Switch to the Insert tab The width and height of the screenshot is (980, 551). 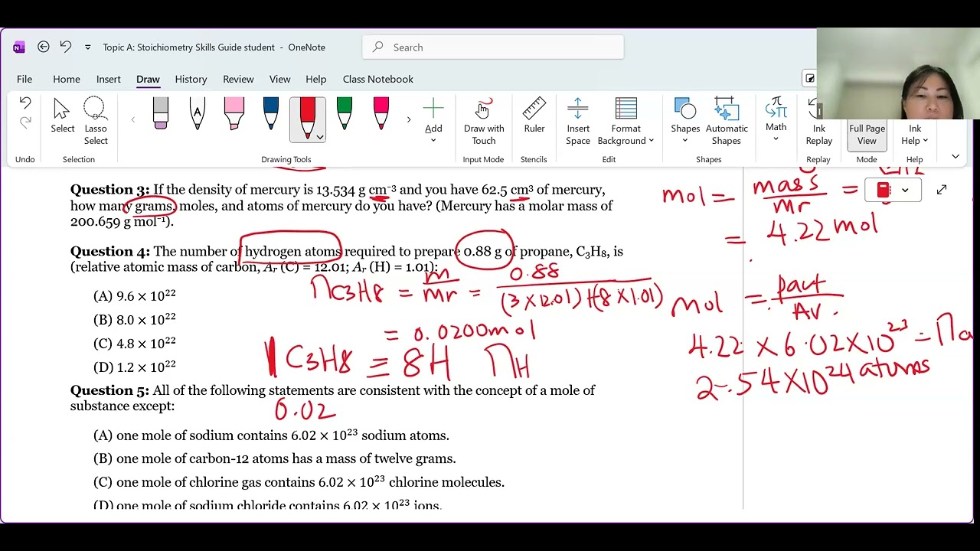(x=109, y=79)
